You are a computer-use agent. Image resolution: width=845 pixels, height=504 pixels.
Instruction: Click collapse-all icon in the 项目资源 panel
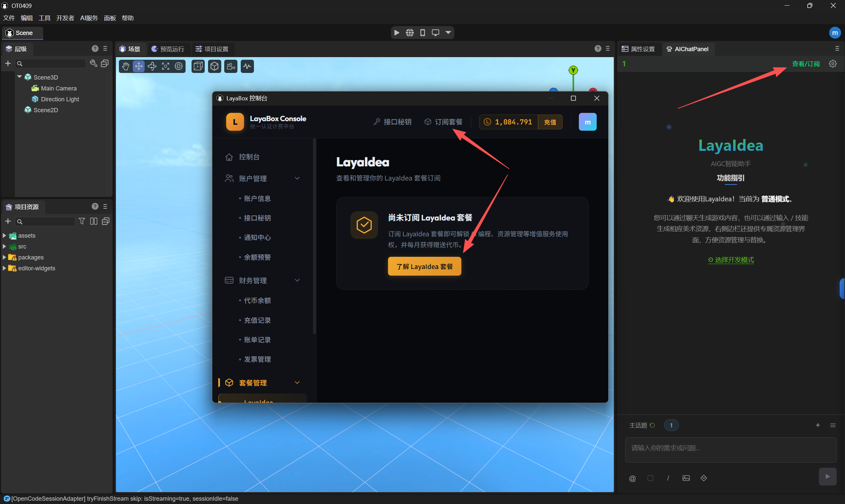(x=106, y=221)
